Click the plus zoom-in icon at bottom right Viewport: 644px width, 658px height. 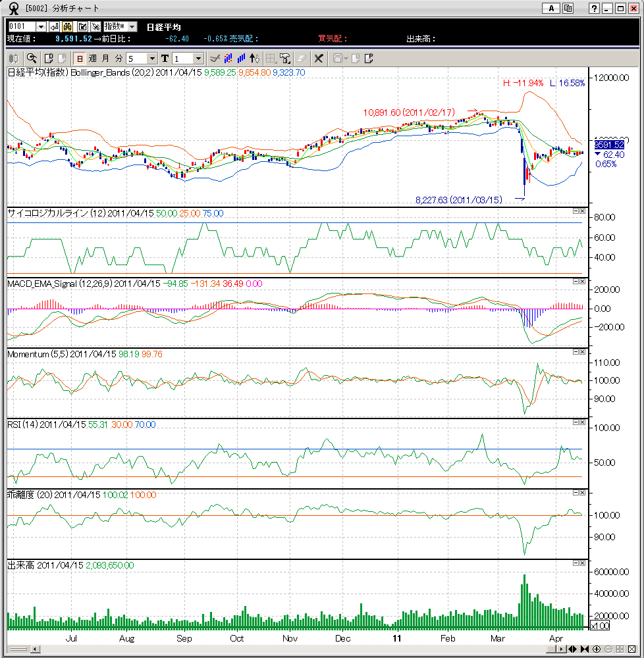596,649
